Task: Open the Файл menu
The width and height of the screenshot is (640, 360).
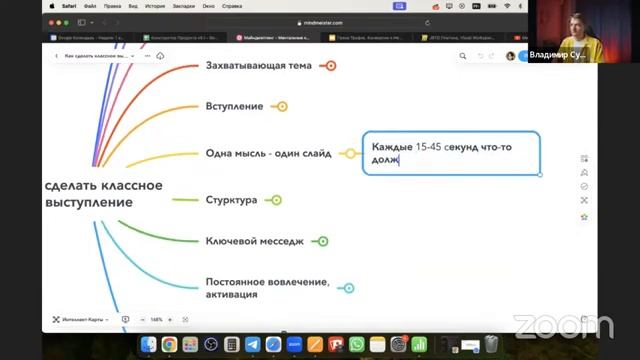Action: tap(90, 6)
